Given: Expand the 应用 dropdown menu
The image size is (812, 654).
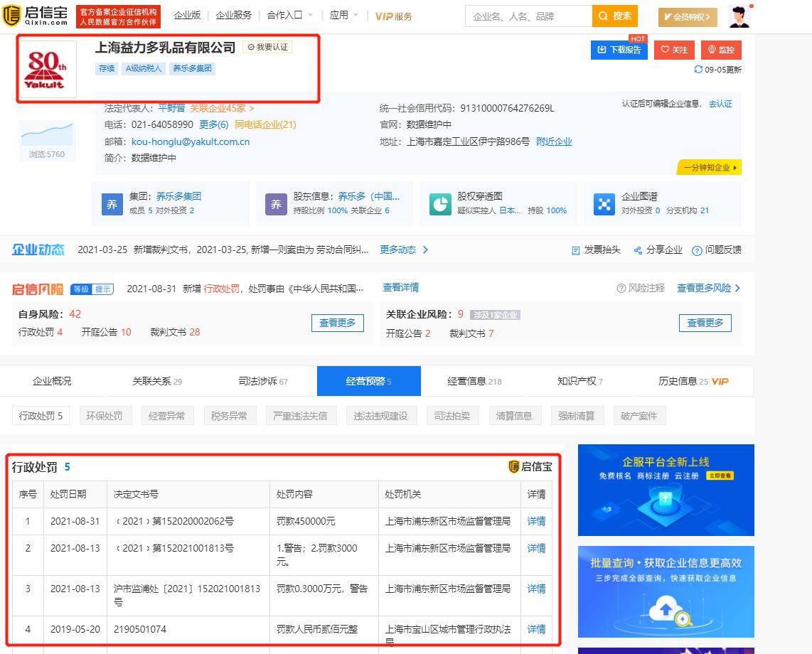Looking at the screenshot, I should pos(341,14).
